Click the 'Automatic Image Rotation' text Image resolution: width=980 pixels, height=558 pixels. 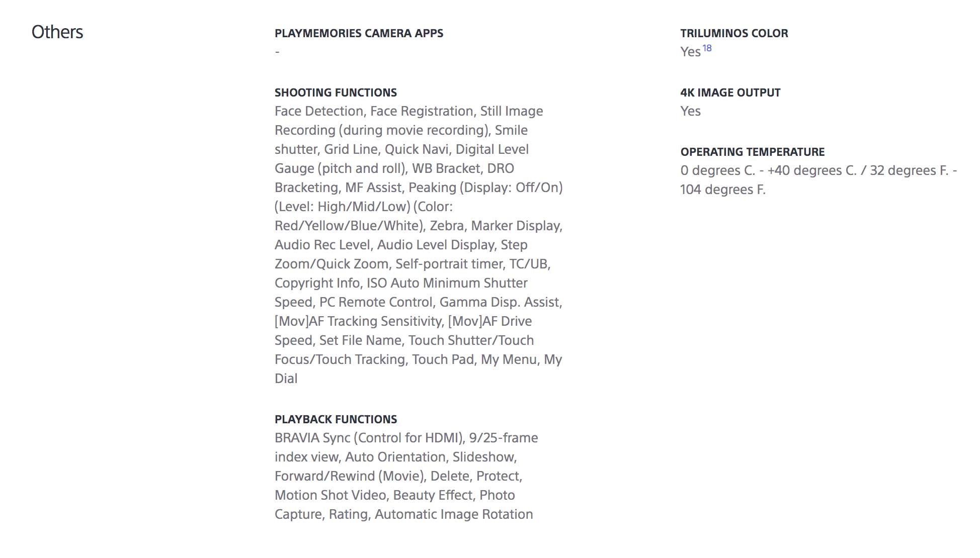[x=454, y=514]
